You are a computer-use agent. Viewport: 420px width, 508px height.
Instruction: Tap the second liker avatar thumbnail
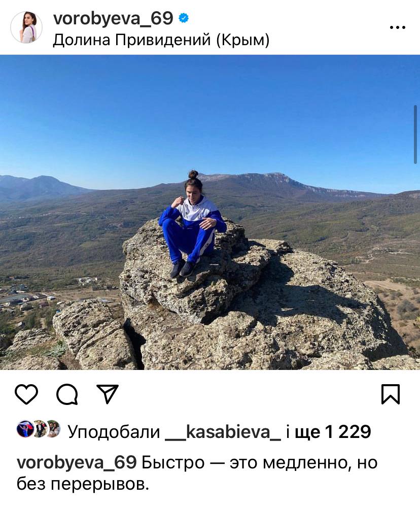pos(40,429)
